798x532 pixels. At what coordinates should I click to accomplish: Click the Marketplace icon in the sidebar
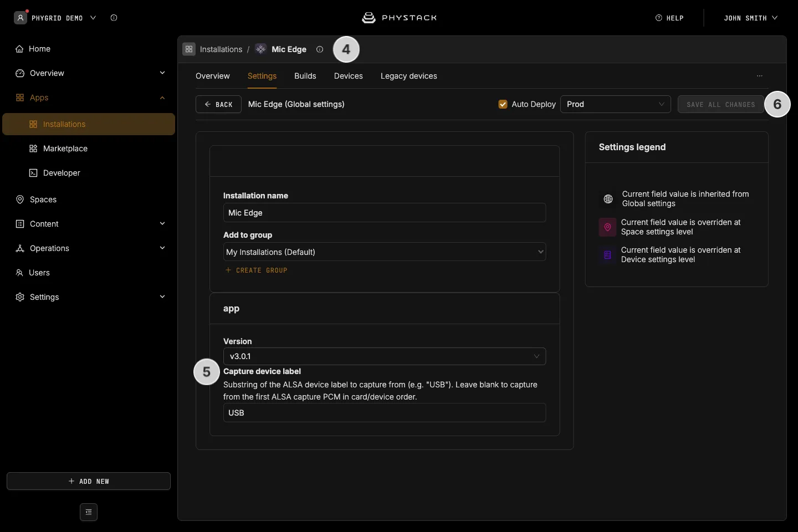pos(33,149)
